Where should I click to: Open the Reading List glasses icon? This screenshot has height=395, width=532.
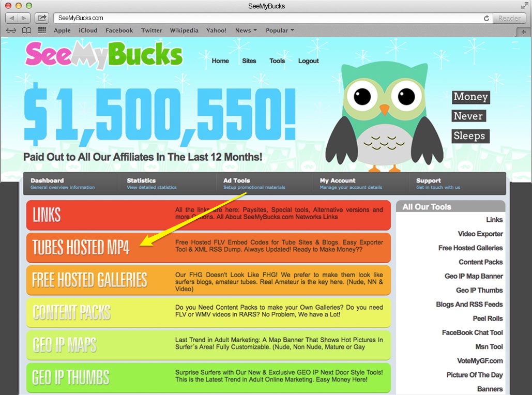click(11, 31)
